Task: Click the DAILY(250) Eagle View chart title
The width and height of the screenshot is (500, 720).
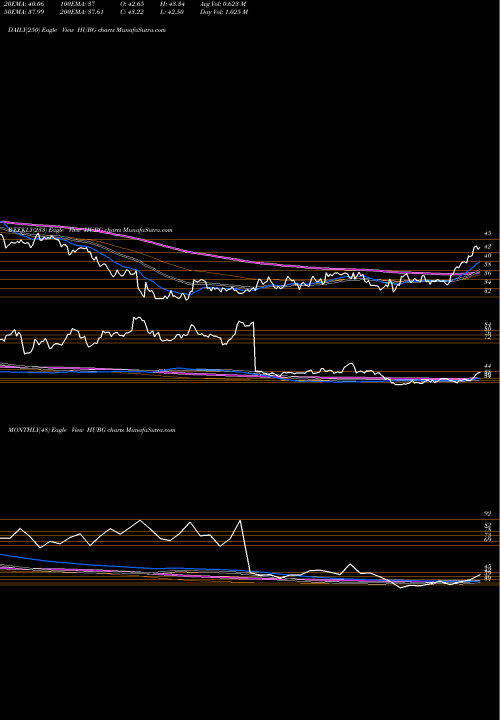Action: 87,30
